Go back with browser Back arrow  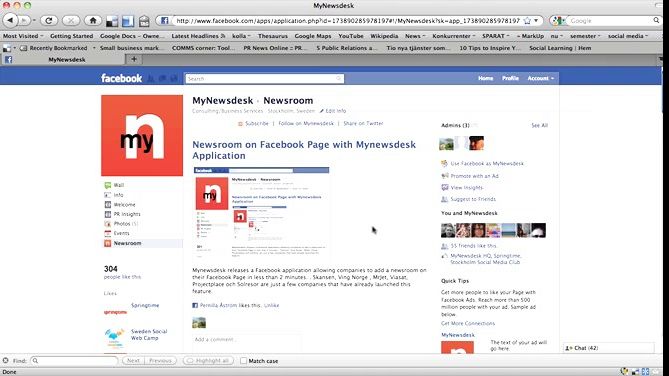click(10, 20)
